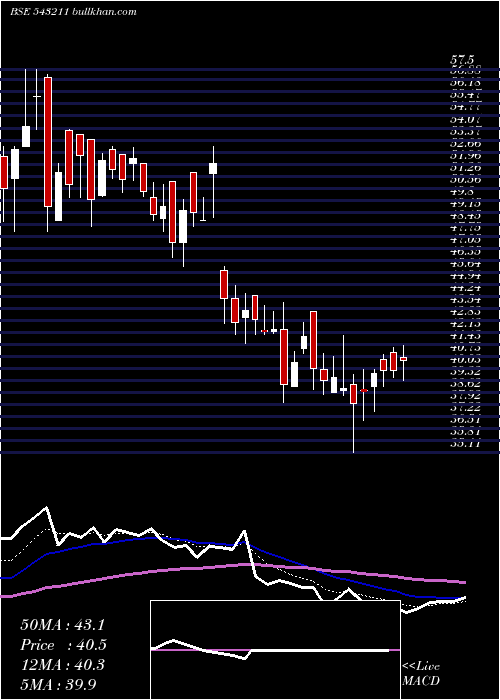500x700 pixels.
Task: Click the 44.24 price axis label
Action: click(x=466, y=288)
